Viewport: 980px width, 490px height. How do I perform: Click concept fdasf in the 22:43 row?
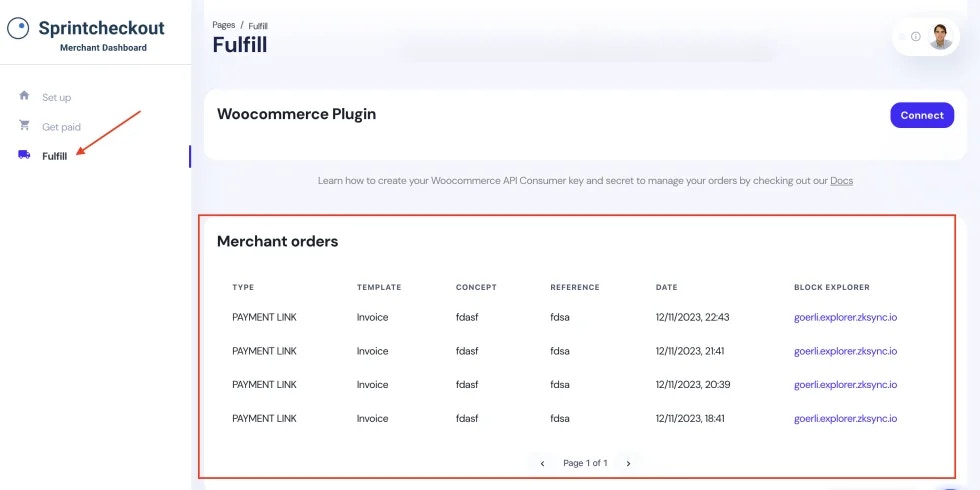coord(467,317)
